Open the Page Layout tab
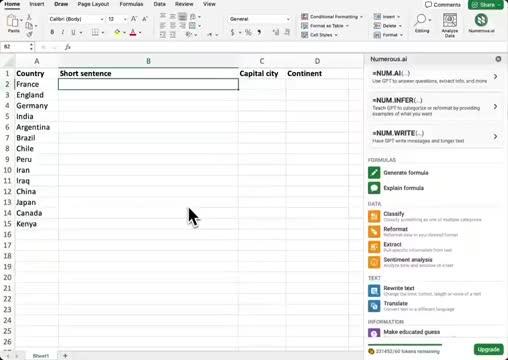This screenshot has width=508, height=360. [x=93, y=4]
